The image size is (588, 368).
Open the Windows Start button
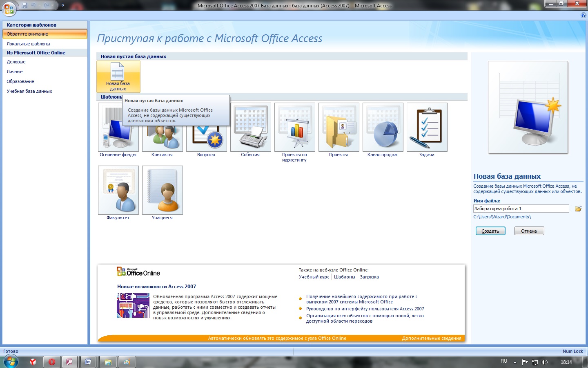point(11,362)
